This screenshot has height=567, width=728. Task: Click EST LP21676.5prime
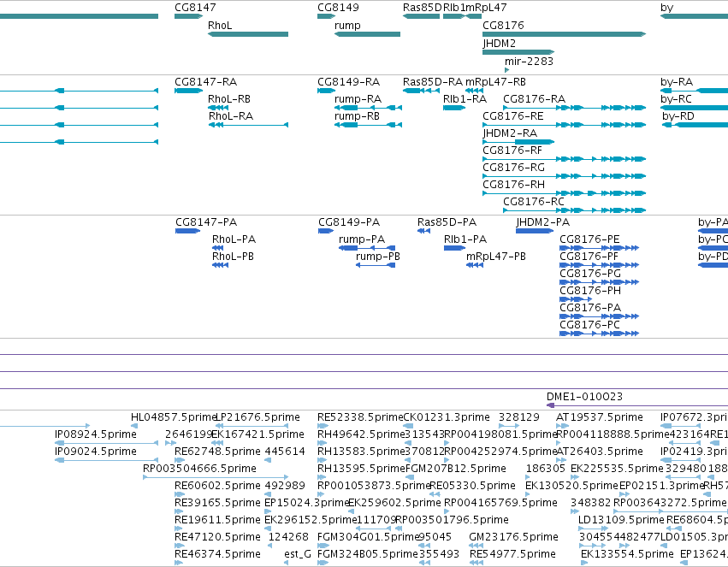tap(252, 426)
